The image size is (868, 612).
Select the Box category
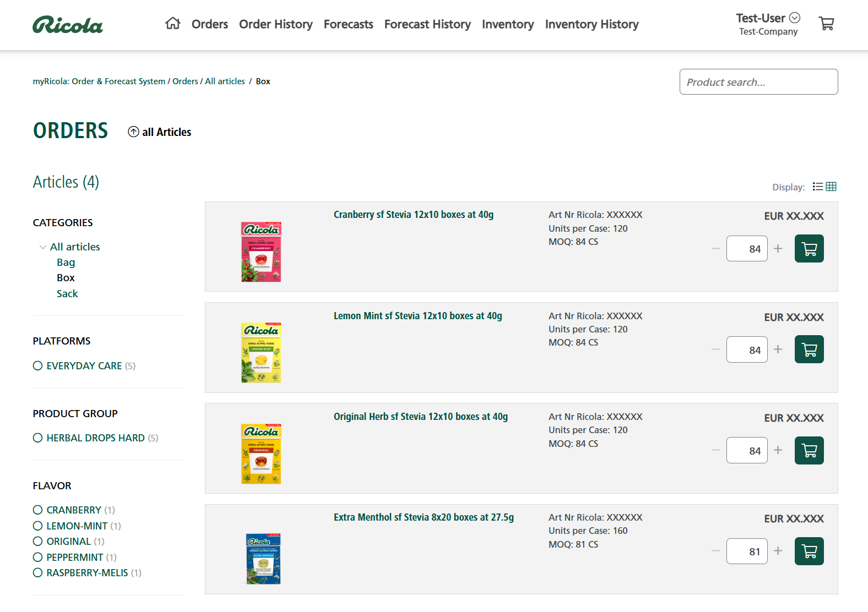(66, 278)
